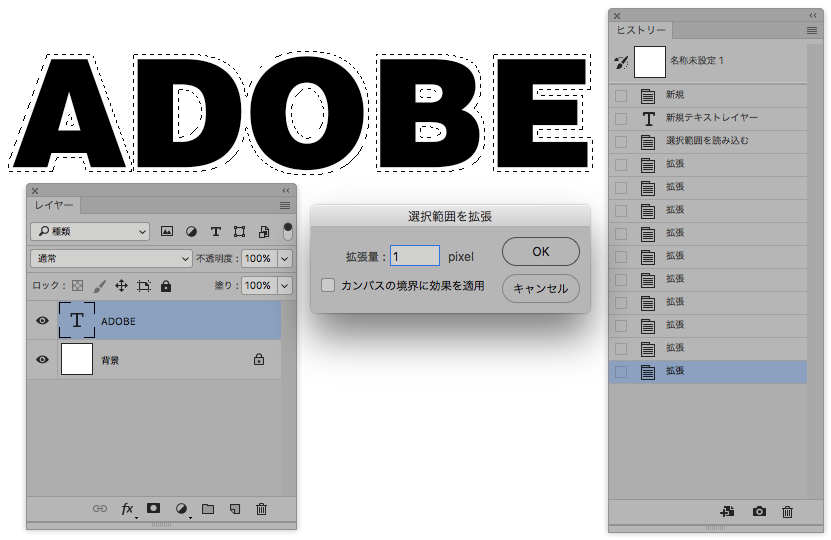Screen dimensions: 831x540
Task: Open 種類 filter type dropdown
Action: tap(90, 231)
